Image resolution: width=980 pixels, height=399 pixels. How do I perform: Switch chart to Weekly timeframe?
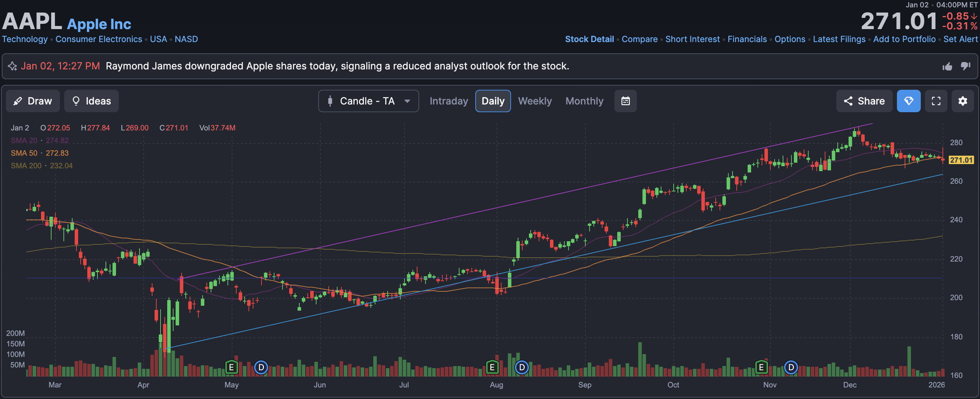coord(535,101)
